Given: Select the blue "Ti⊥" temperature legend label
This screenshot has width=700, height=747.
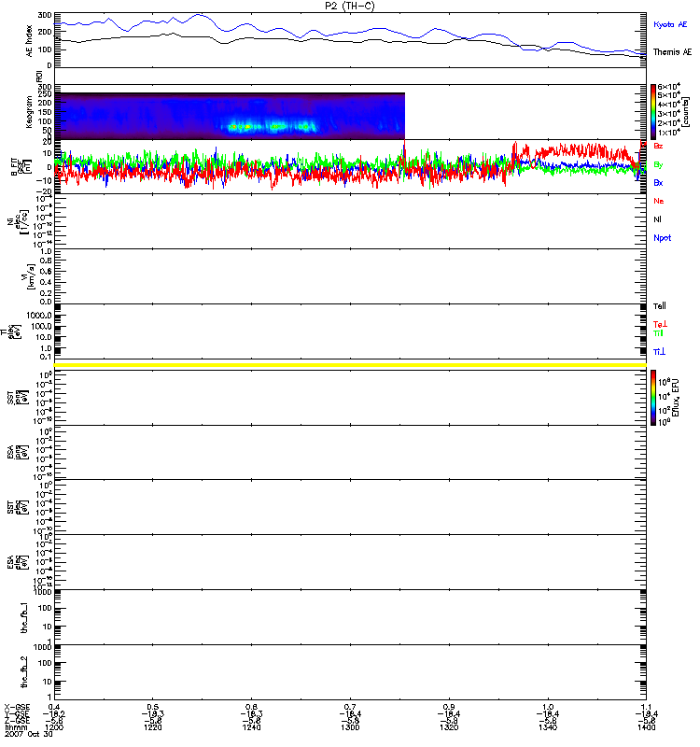Looking at the screenshot, I should [x=659, y=352].
